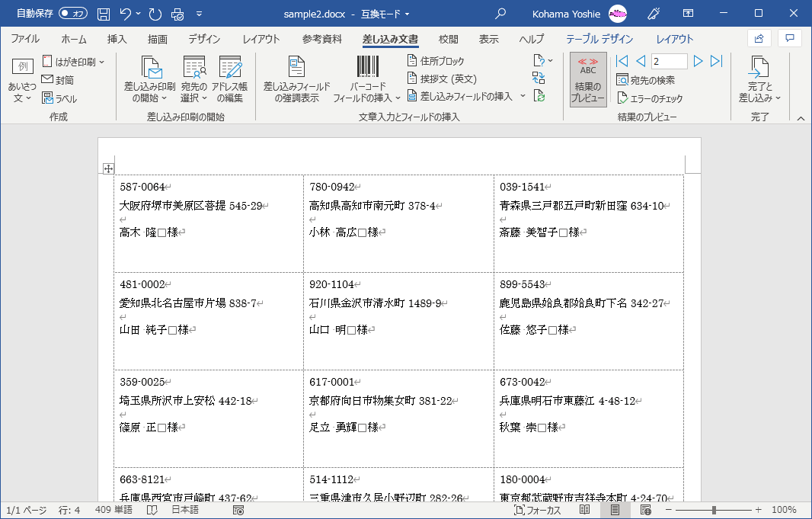Image resolution: width=812 pixels, height=519 pixels.
Task: Open the 挿入 tab
Action: point(117,39)
